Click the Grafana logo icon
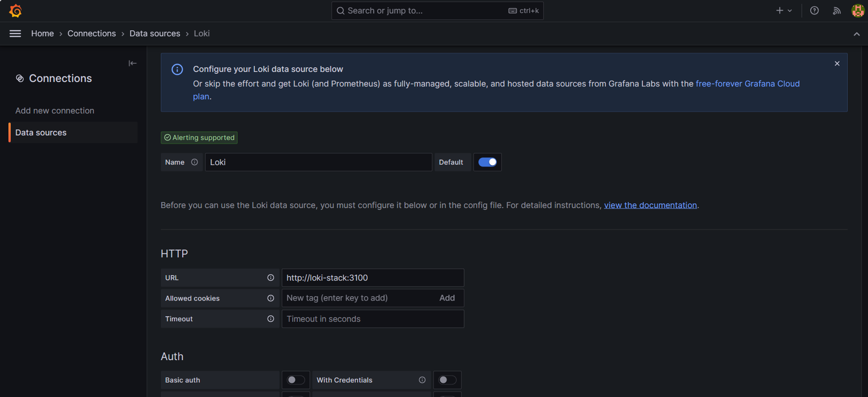Image resolution: width=868 pixels, height=397 pixels. point(16,10)
